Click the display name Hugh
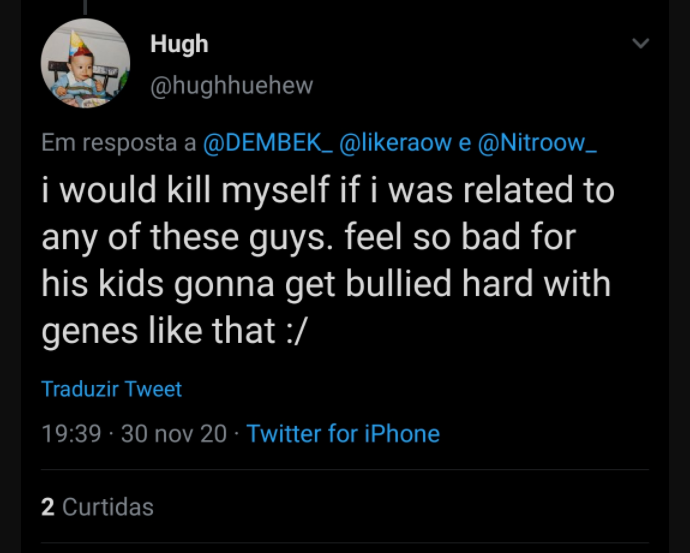The width and height of the screenshot is (690, 553). pos(179,44)
